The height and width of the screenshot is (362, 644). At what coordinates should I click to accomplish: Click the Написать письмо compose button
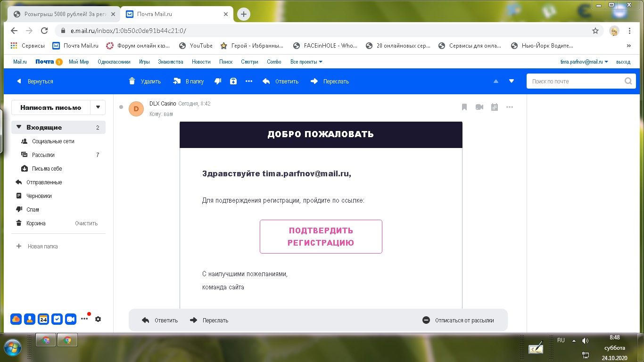point(51,107)
